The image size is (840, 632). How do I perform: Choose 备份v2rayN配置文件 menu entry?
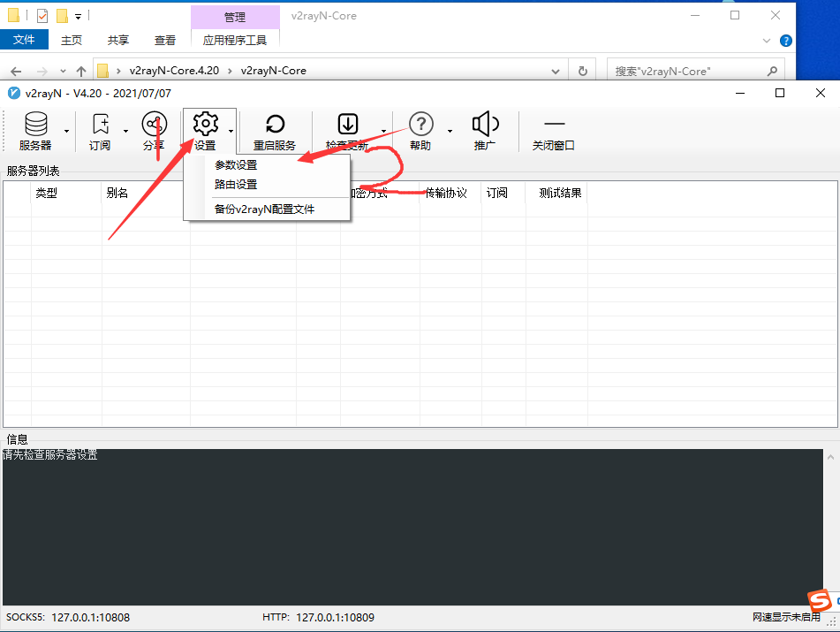(265, 209)
